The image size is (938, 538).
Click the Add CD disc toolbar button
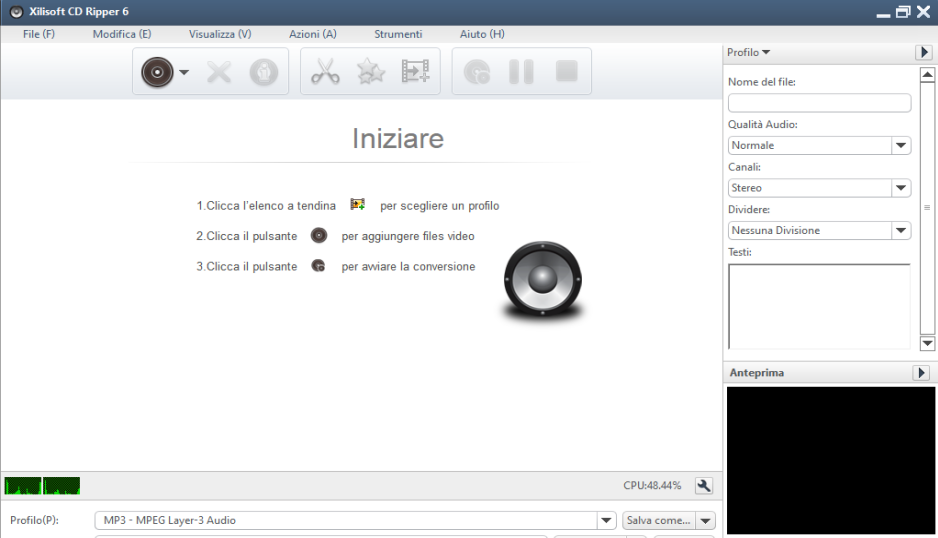[x=157, y=72]
